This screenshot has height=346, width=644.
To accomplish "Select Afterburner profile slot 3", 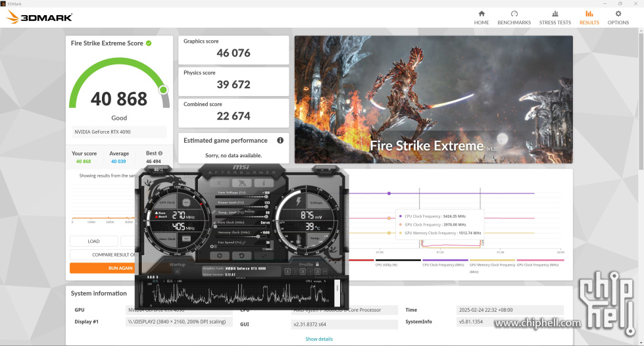I will pos(303,272).
